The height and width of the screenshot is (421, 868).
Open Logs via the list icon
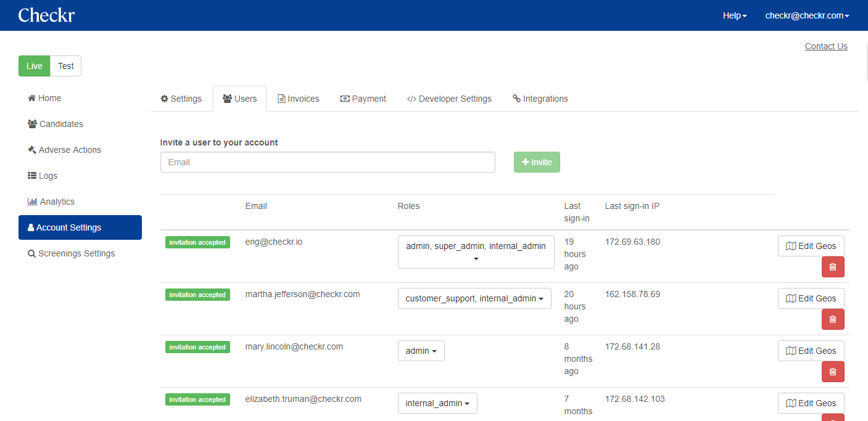tap(31, 176)
